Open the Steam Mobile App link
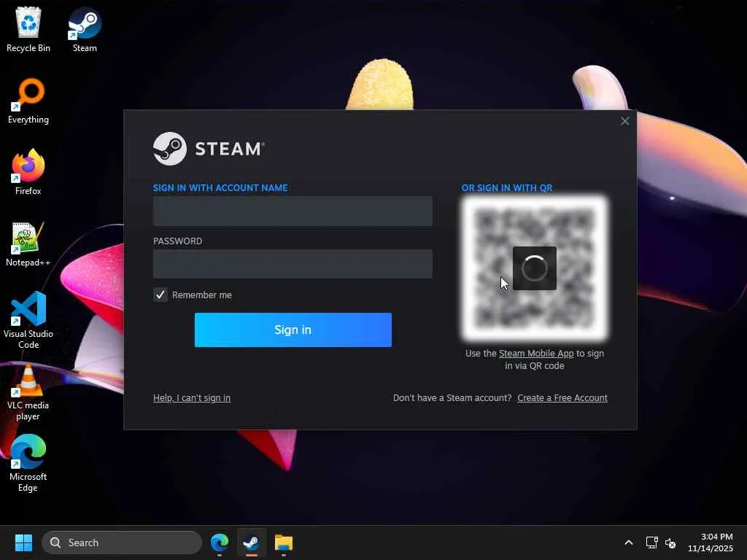The width and height of the screenshot is (747, 560). click(536, 354)
